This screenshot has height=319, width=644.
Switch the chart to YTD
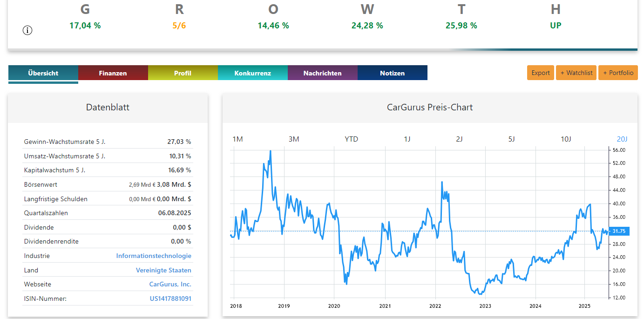coord(352,139)
